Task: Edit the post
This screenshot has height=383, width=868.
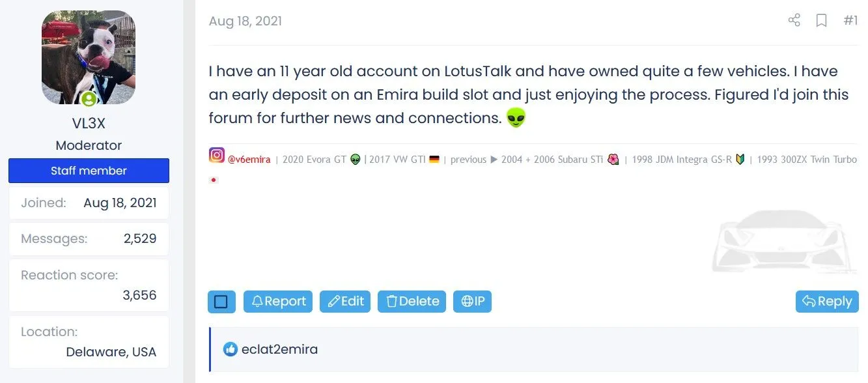Action: (345, 302)
